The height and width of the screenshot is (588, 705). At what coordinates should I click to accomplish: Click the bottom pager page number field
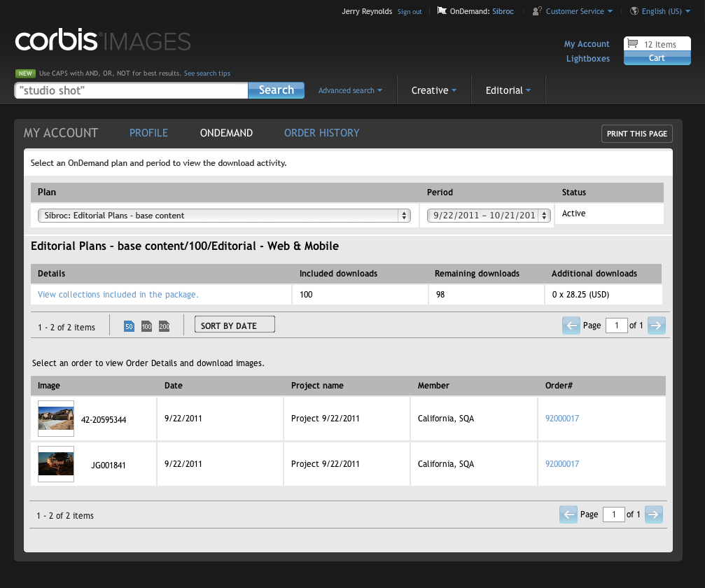click(614, 514)
